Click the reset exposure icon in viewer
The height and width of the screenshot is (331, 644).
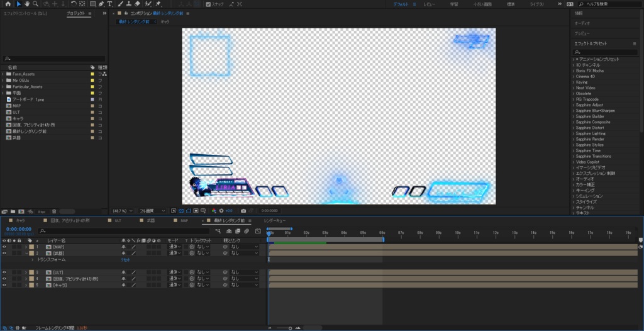click(x=221, y=211)
